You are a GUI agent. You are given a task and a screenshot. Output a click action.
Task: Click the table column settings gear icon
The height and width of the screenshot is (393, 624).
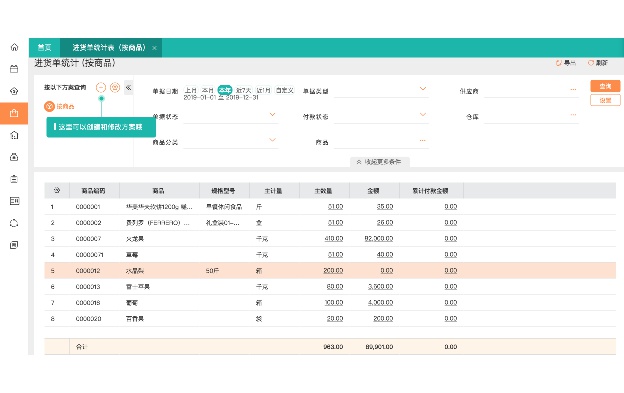tap(57, 191)
